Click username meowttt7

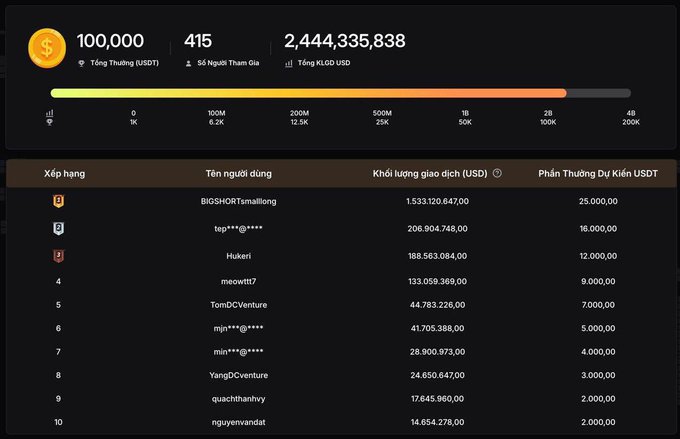(x=239, y=282)
